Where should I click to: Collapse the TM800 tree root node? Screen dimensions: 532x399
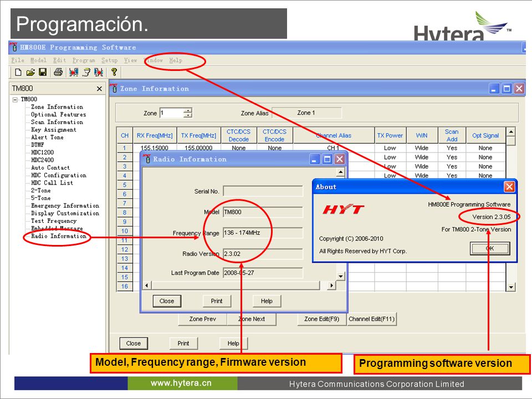pos(15,100)
